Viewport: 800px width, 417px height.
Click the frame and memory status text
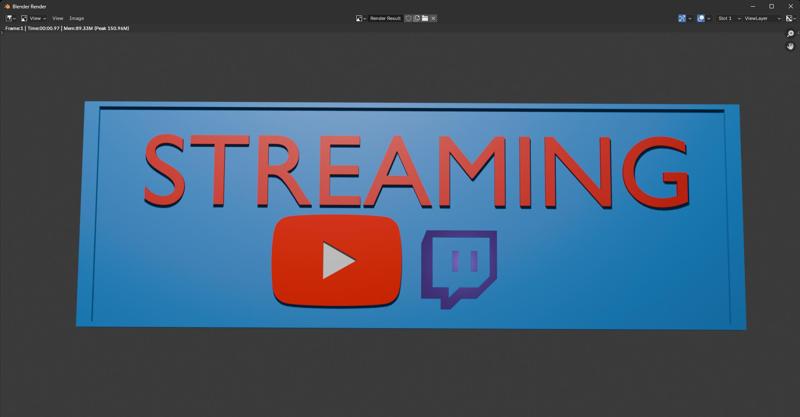point(67,29)
